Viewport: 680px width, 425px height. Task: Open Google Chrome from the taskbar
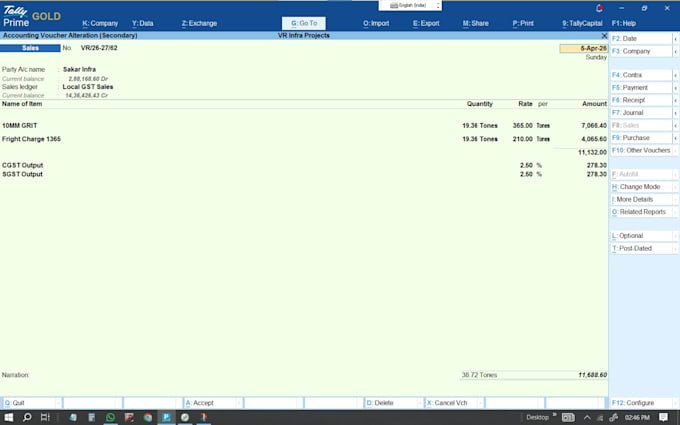[148, 417]
